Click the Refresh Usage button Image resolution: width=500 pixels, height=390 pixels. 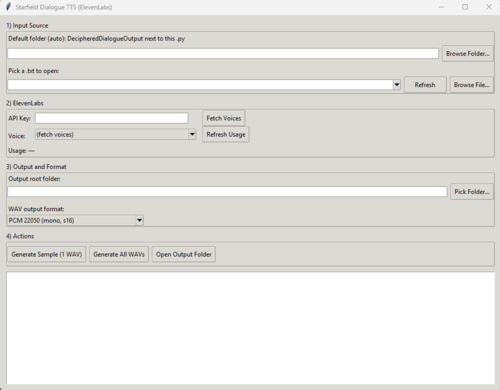226,134
